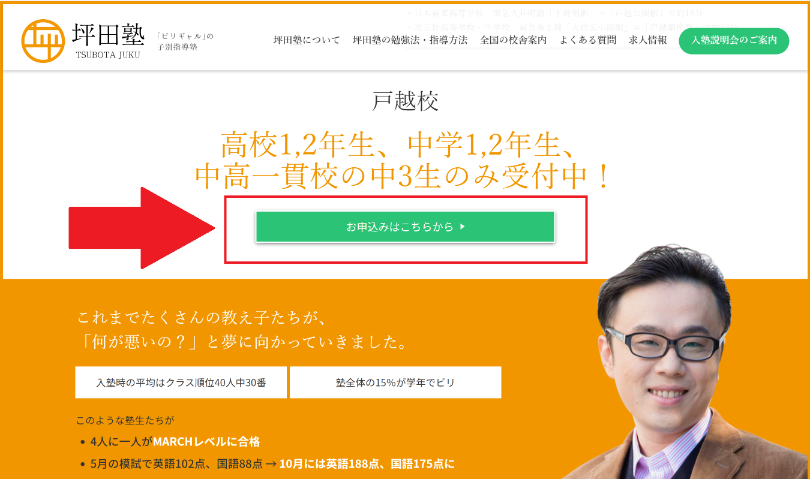Open the 坪田塾について menu item
Viewport: 810px width, 479px height.
click(x=306, y=40)
